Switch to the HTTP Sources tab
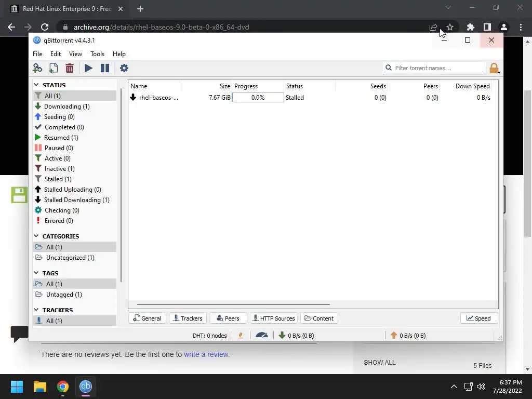The image size is (532, 399). pyautogui.click(x=274, y=318)
